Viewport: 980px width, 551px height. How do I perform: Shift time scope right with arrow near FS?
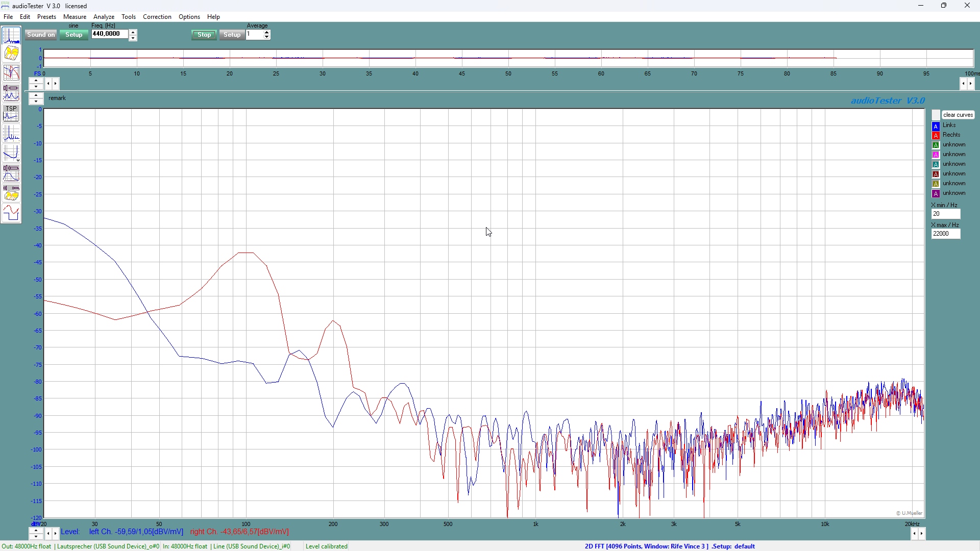pos(56,84)
